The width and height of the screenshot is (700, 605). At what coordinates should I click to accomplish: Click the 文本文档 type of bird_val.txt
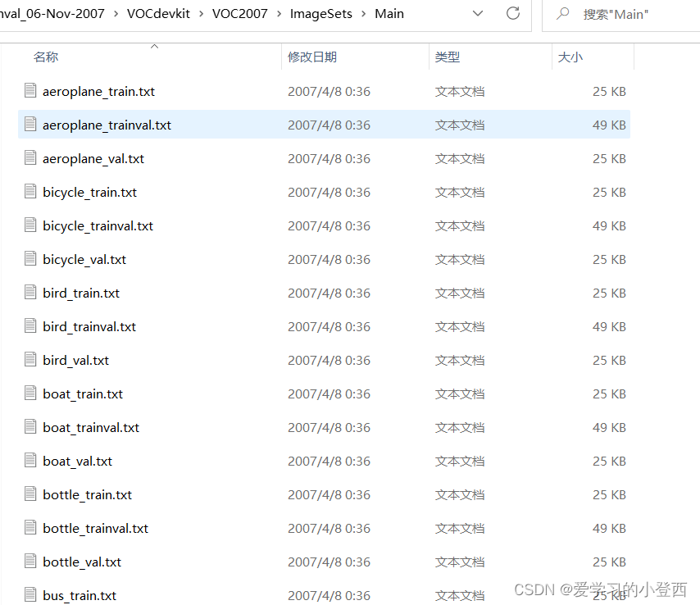(460, 361)
